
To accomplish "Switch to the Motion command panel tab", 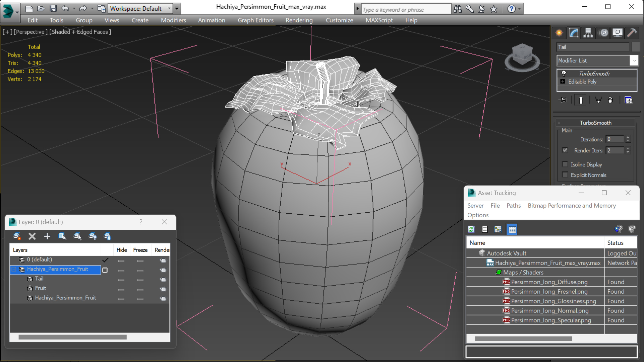I will pyautogui.click(x=603, y=32).
